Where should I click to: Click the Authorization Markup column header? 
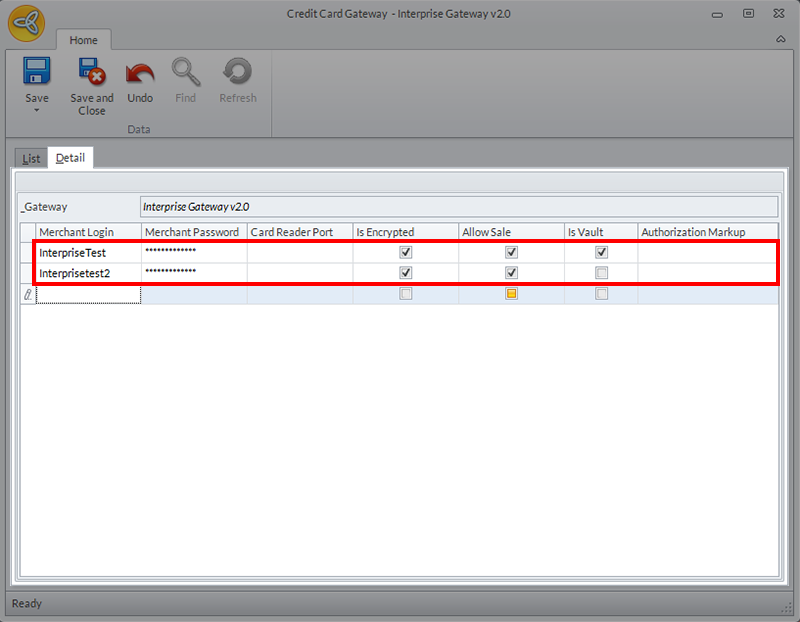tap(708, 232)
